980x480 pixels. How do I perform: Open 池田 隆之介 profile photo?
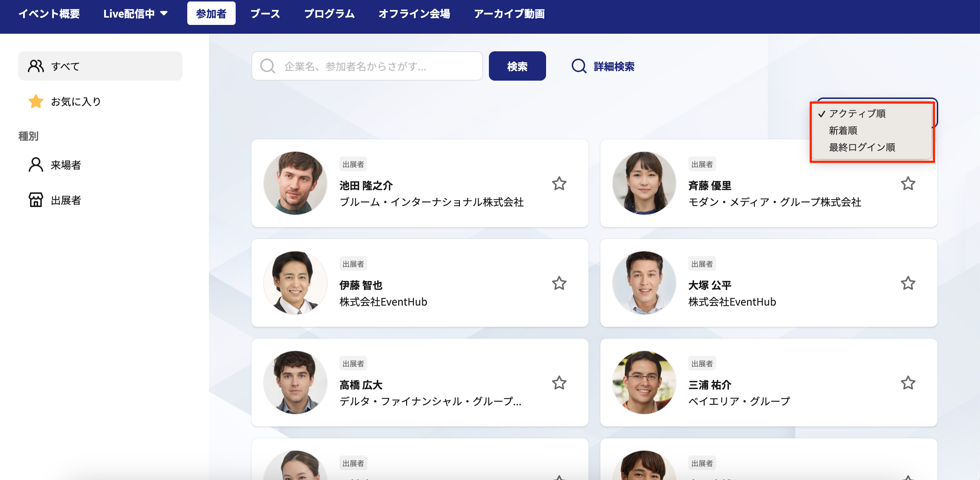[295, 183]
